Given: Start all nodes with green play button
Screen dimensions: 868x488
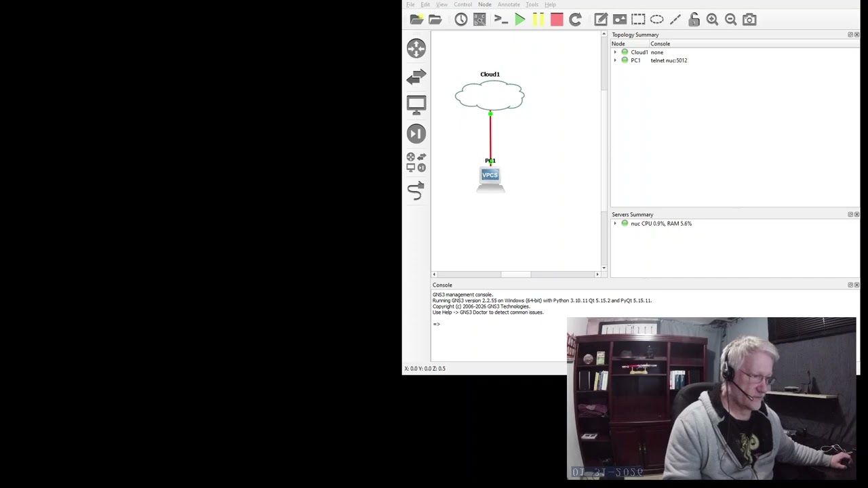Looking at the screenshot, I should point(519,20).
